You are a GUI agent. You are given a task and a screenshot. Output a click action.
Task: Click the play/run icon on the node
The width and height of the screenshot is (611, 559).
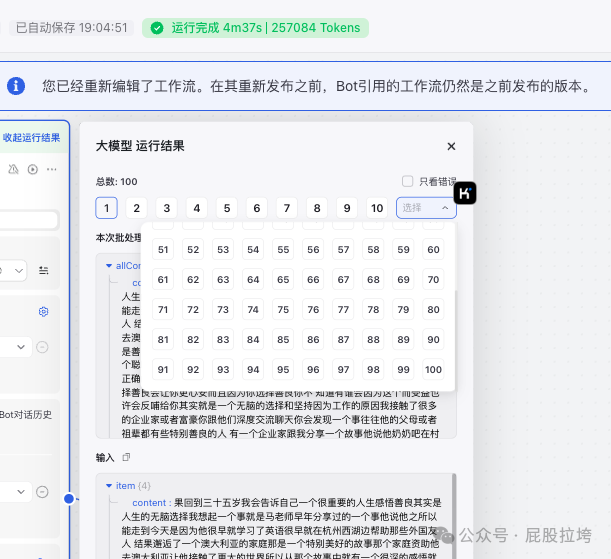tap(33, 169)
